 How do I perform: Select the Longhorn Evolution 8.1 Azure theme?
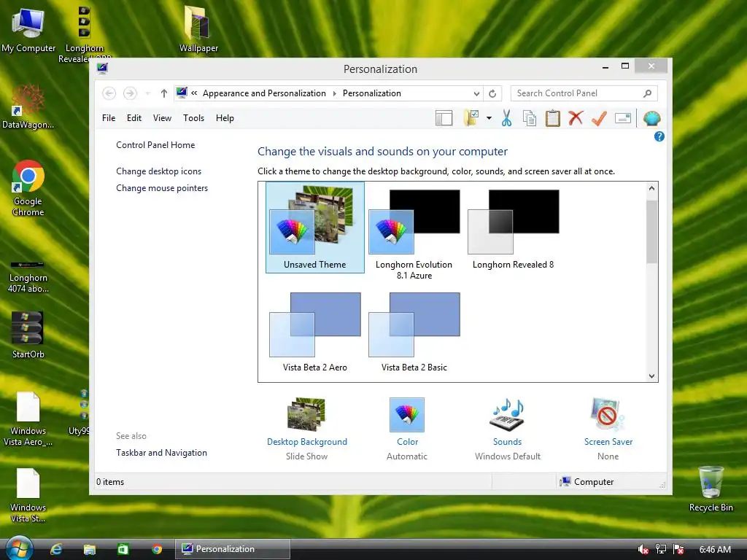[414, 233]
